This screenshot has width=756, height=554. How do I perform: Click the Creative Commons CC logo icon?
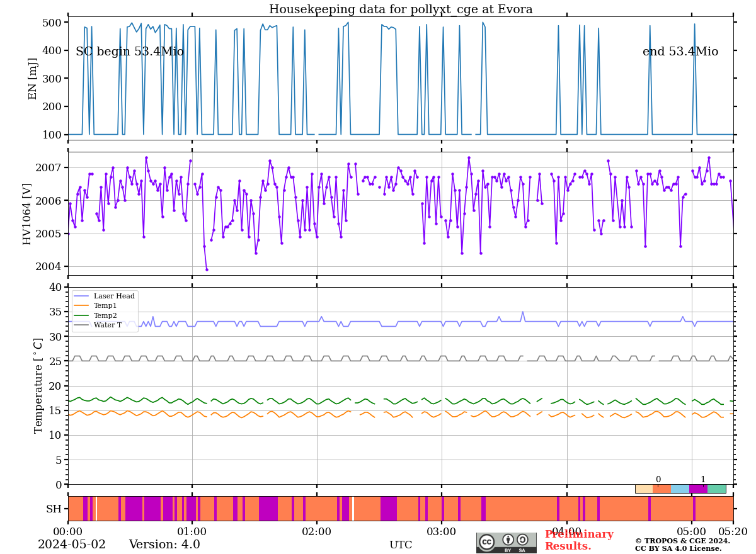[487, 541]
